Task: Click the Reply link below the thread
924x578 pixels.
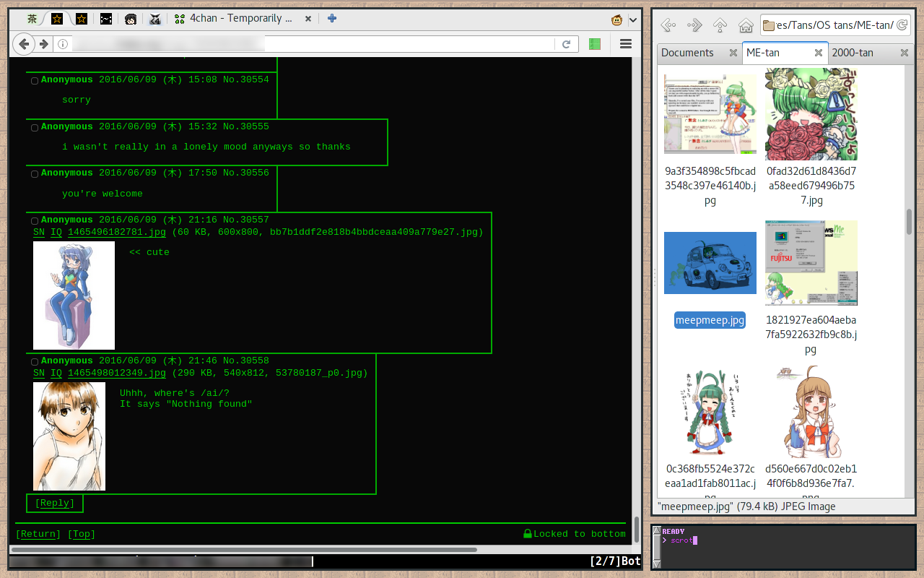Action: point(55,503)
